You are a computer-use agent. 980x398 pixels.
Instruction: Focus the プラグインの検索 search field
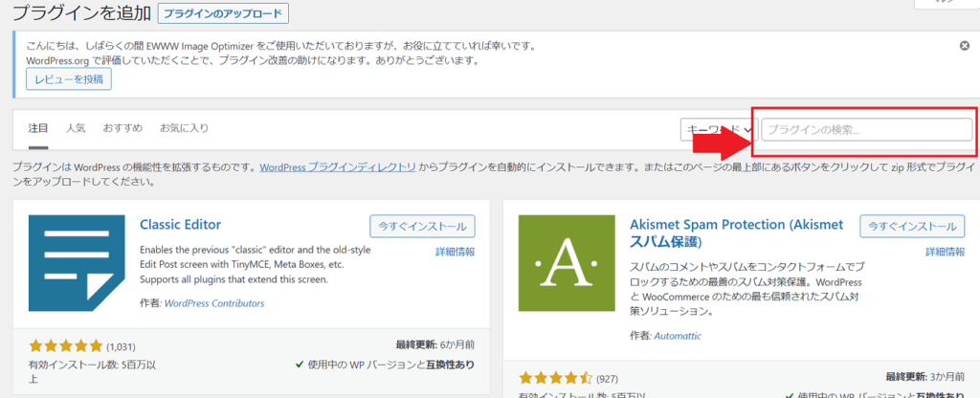866,130
